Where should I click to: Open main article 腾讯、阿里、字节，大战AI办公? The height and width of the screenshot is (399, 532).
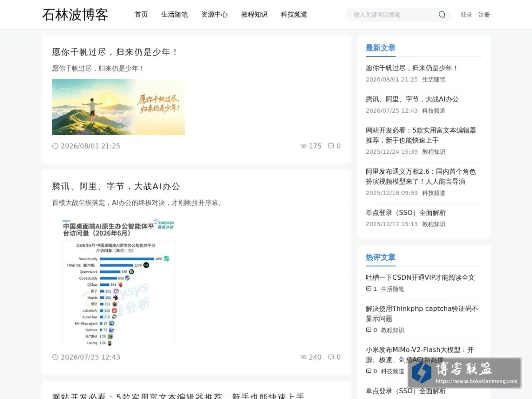[x=116, y=186]
